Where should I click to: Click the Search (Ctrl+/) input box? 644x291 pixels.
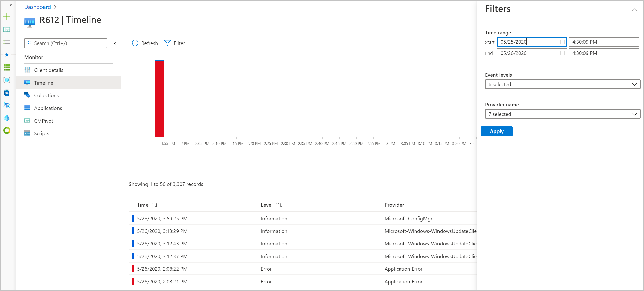[x=66, y=43]
